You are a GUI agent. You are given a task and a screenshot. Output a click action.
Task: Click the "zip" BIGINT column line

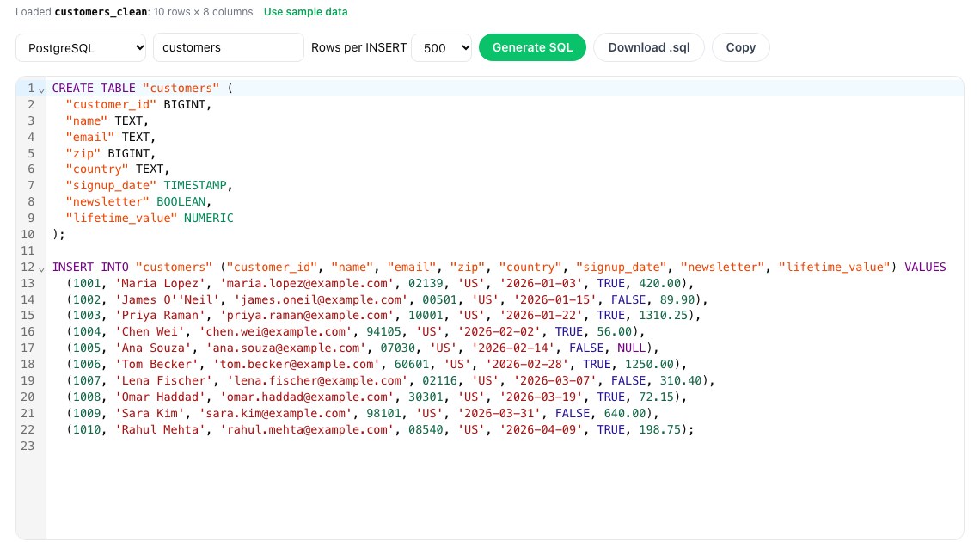point(111,153)
